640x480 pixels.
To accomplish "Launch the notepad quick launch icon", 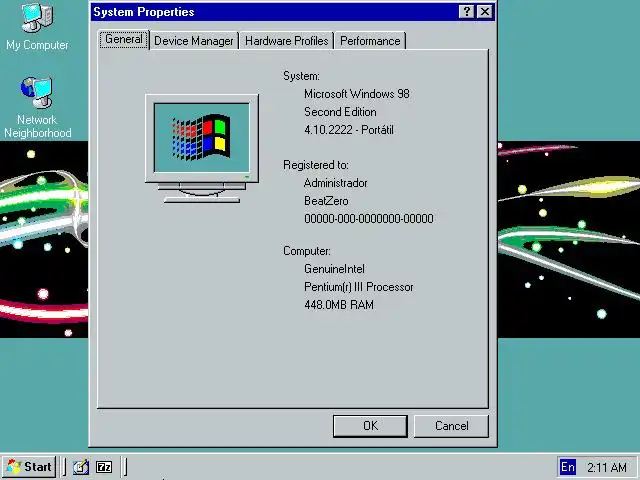I will click(x=81, y=467).
